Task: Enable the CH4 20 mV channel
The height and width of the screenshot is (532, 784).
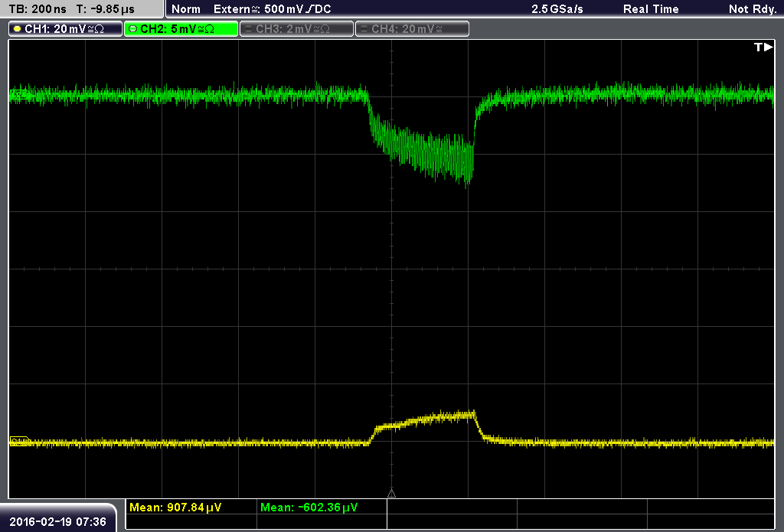Action: [412, 29]
